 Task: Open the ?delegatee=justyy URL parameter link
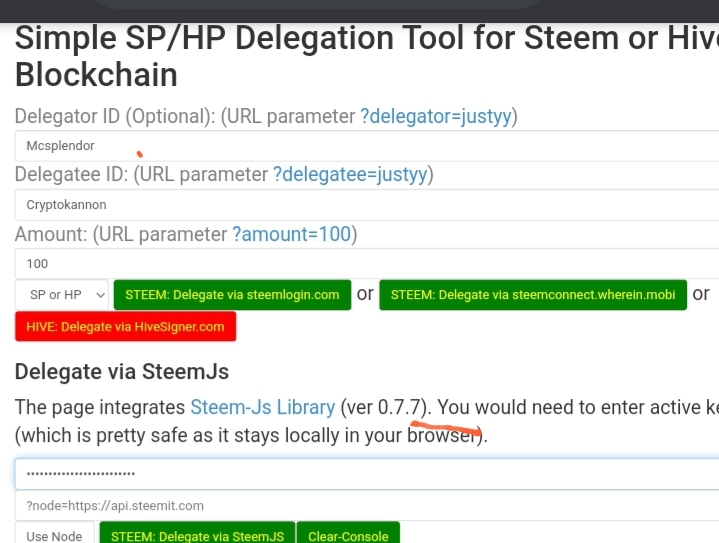coord(350,175)
